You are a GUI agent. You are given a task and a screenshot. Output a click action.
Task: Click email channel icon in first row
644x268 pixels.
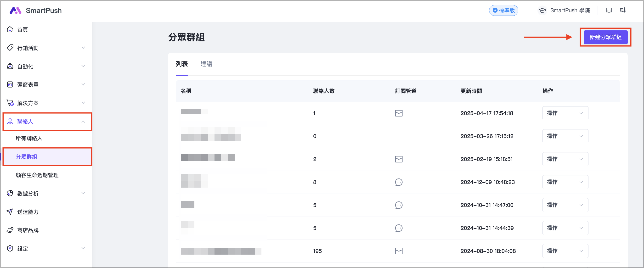pos(399,113)
